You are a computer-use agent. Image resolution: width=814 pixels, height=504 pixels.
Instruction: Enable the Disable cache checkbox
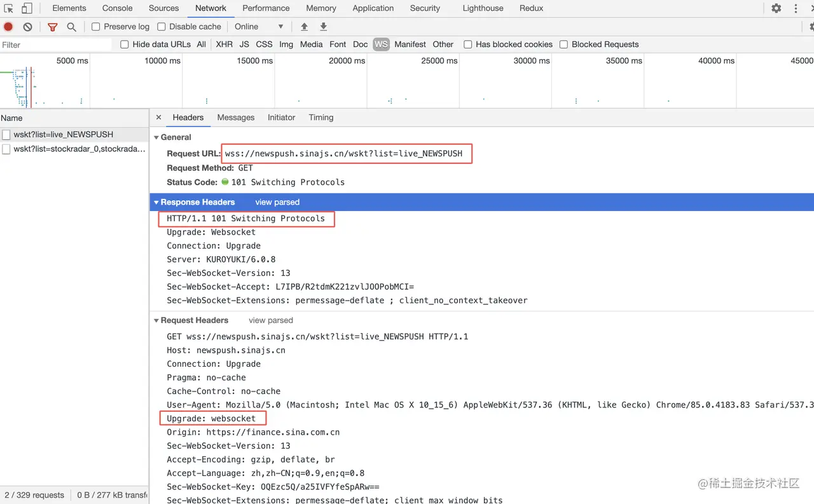coord(162,27)
